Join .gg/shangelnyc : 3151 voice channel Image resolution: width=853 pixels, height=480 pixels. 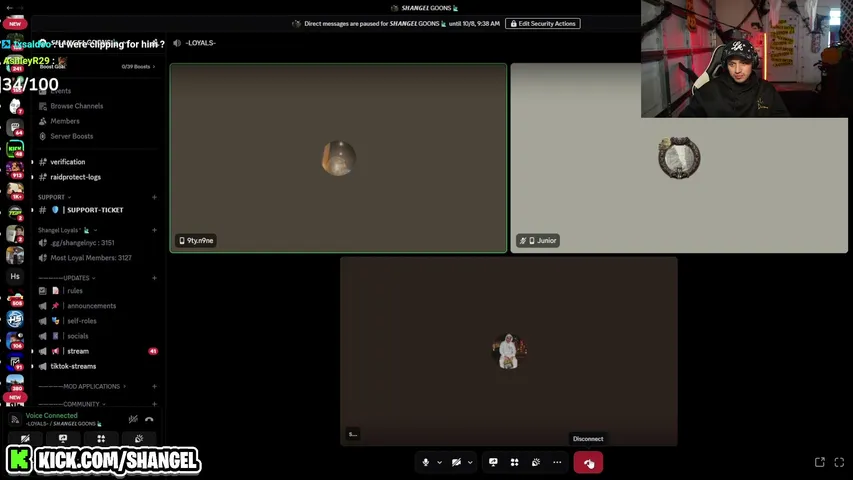click(82, 243)
